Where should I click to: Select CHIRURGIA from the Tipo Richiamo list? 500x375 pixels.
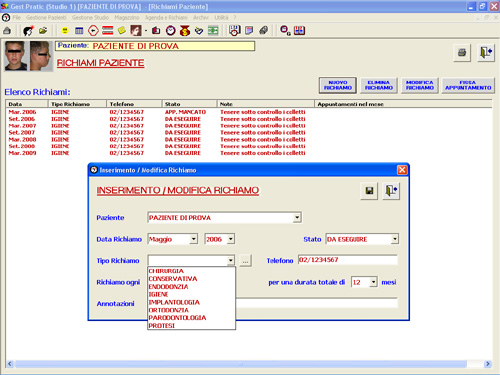pyautogui.click(x=191, y=271)
